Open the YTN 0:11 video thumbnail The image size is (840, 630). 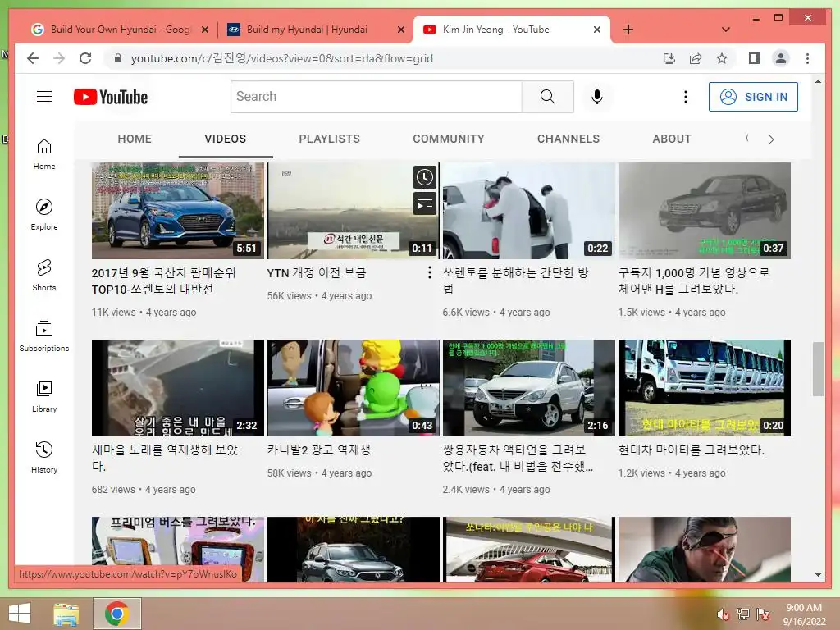353,211
